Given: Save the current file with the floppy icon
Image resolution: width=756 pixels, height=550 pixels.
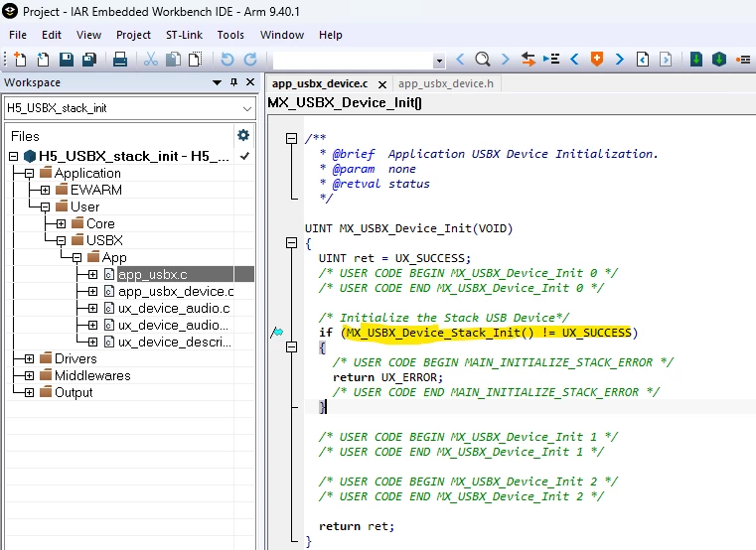Looking at the screenshot, I should pyautogui.click(x=66, y=59).
